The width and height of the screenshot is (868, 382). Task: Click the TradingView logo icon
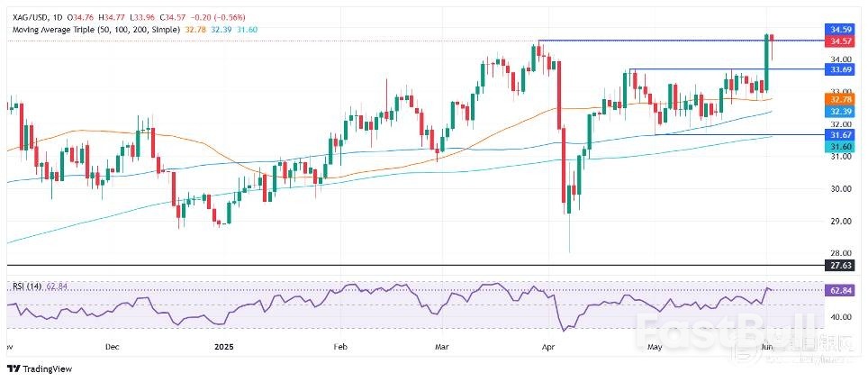(13, 368)
